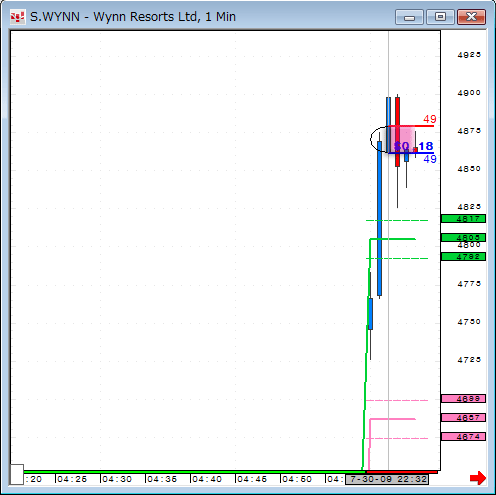The height and width of the screenshot is (495, 496).
Task: Click the 4925 price axis label
Action: coord(469,55)
